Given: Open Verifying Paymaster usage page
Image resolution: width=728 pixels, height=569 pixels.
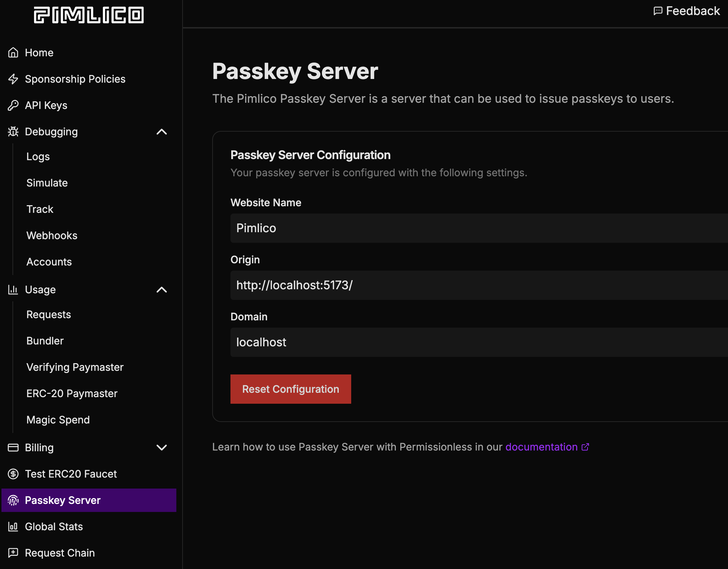Looking at the screenshot, I should tap(75, 367).
